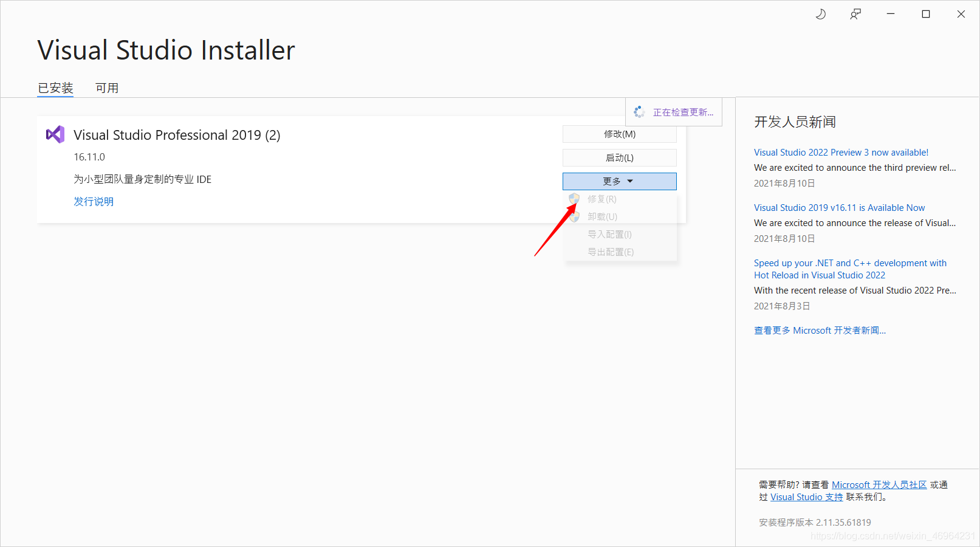
Task: Open Visual Studio 2019 v16.11 news link
Action: 839,208
